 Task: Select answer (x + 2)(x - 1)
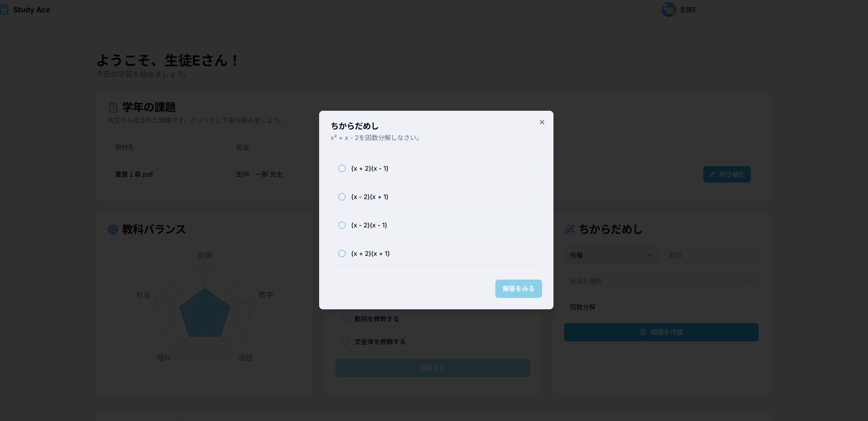[342, 168]
